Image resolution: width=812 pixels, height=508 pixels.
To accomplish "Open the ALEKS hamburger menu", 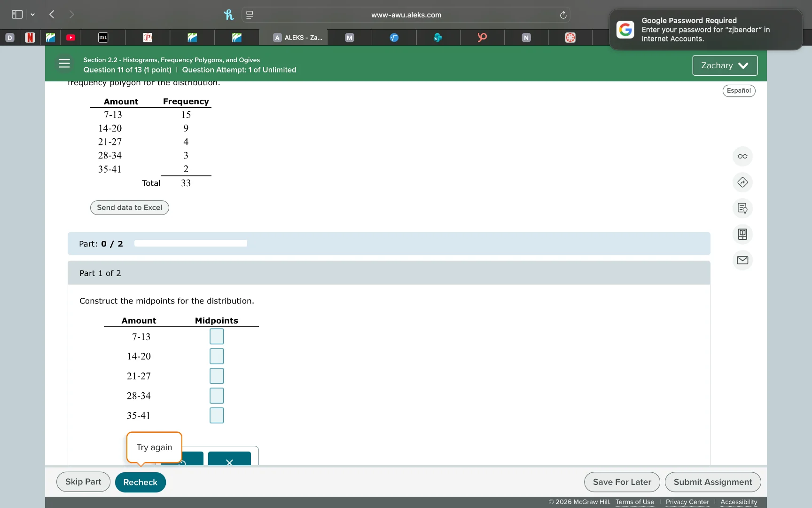I will [x=64, y=63].
